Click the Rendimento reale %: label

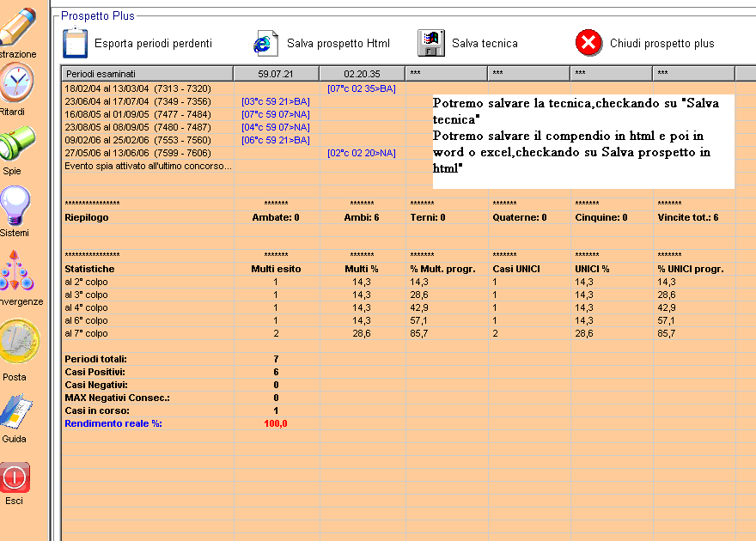[113, 423]
